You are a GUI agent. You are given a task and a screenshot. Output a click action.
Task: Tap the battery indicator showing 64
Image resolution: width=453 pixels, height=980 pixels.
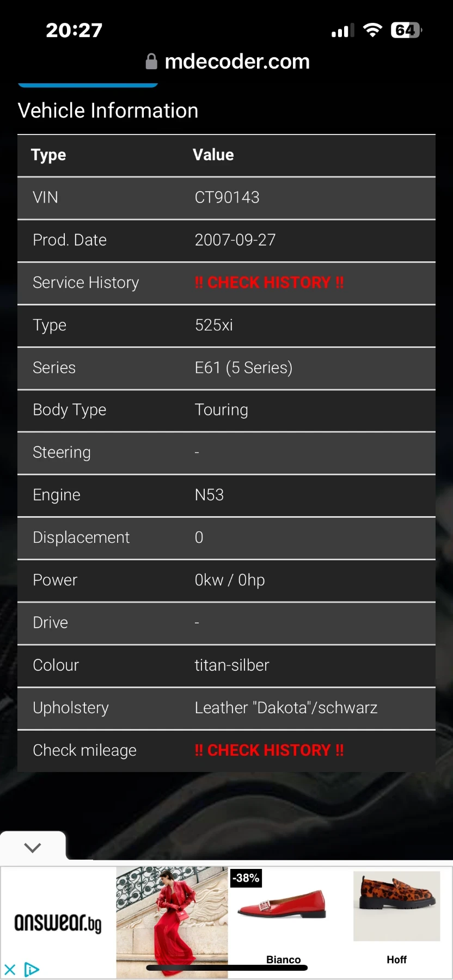[406, 30]
